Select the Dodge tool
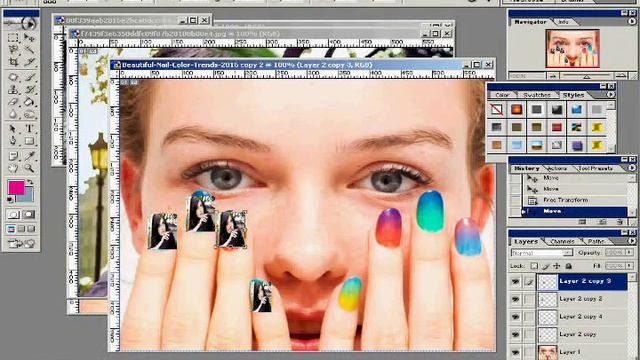The height and width of the screenshot is (360, 640). [29, 114]
